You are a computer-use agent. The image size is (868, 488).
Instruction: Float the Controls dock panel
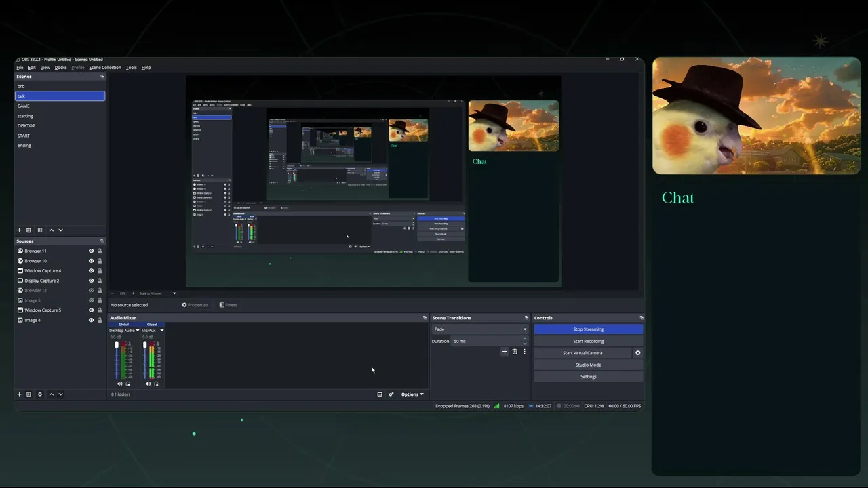[641, 318]
